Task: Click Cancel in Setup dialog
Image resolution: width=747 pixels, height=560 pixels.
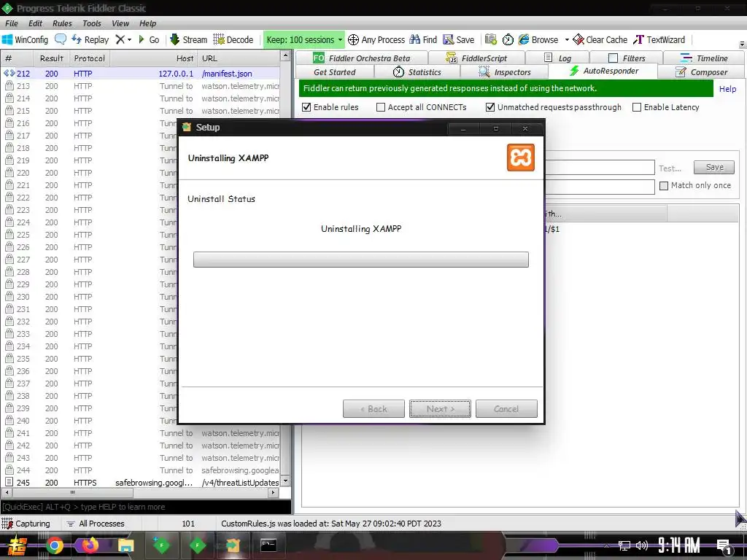Action: point(506,408)
